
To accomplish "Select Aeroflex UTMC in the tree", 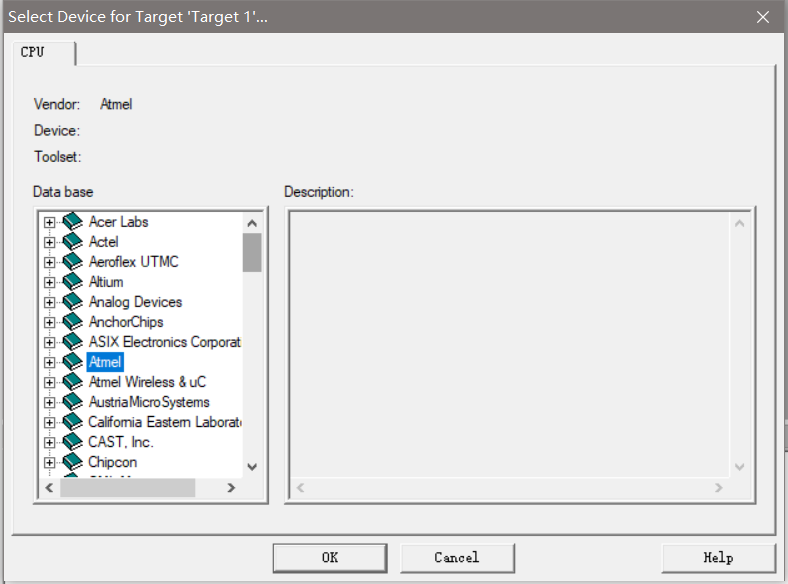I will tap(133, 262).
